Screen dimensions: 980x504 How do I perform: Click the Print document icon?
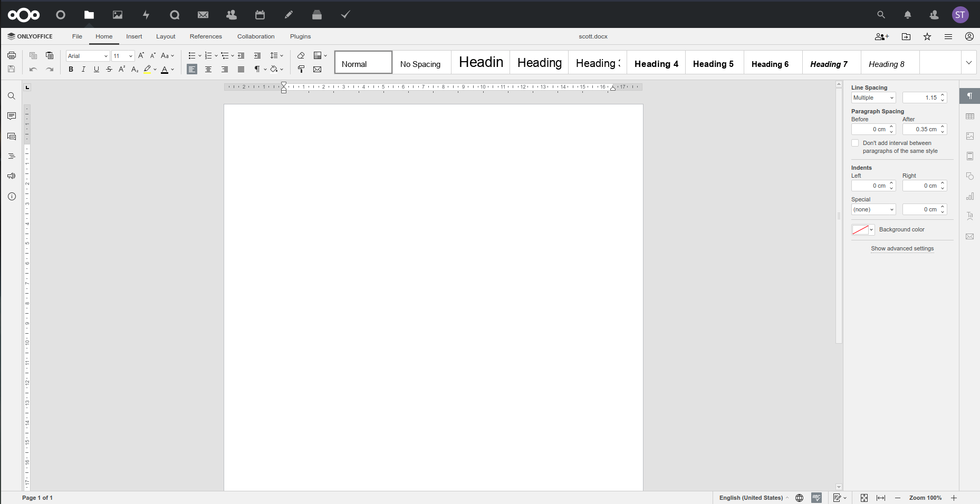[x=12, y=55]
